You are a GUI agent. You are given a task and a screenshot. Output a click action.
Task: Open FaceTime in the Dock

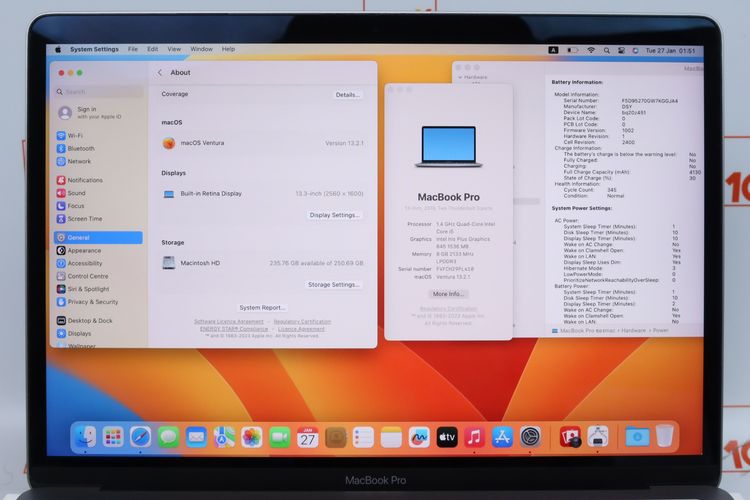279,436
